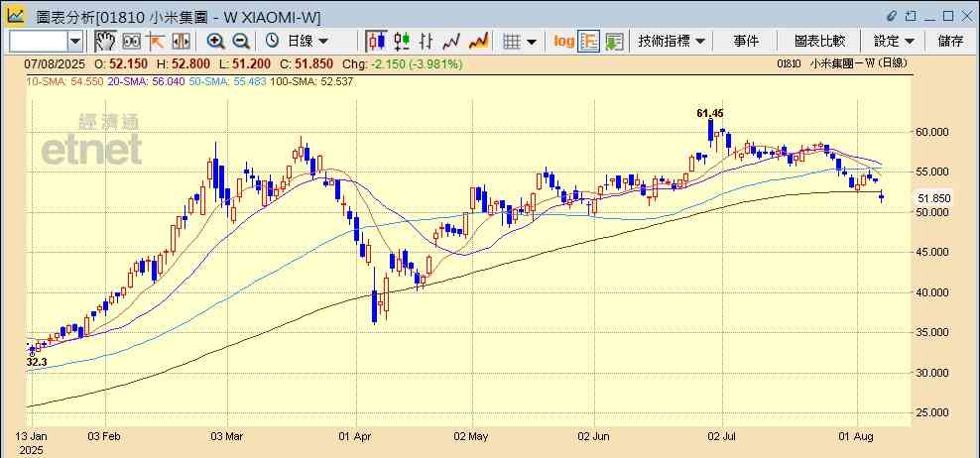Click the grid lines icon
980x458 pixels.
tap(512, 42)
